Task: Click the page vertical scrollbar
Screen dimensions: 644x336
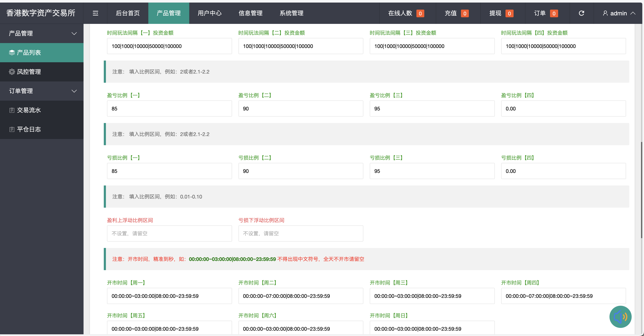Action: pyautogui.click(x=642, y=190)
